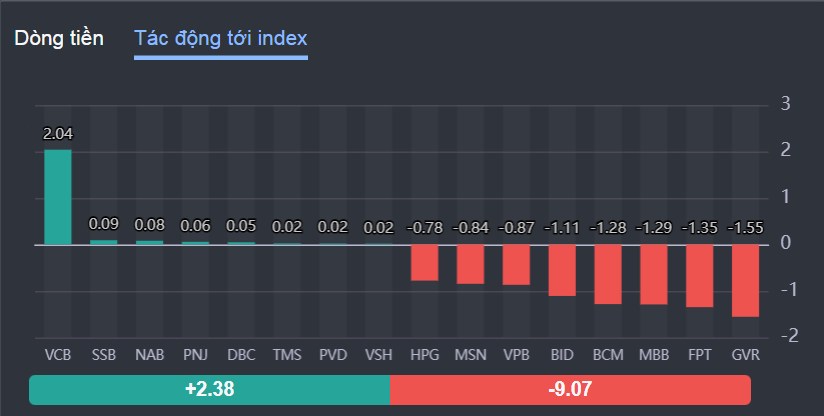Click the red BID bar
824x416 pixels.
click(x=562, y=270)
